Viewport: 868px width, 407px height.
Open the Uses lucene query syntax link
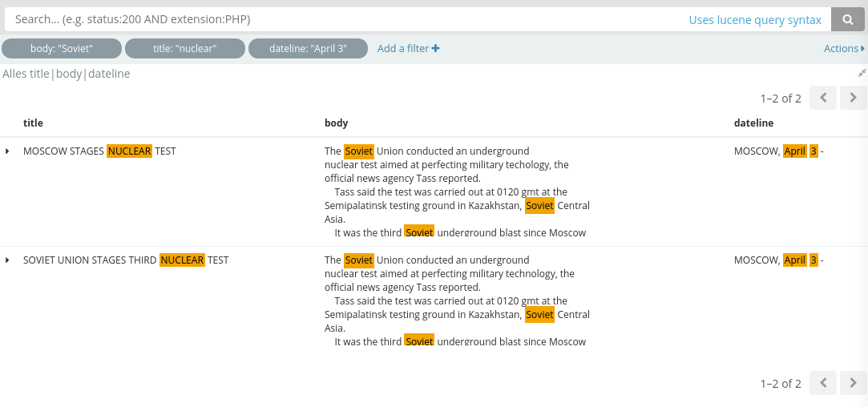[x=755, y=20]
